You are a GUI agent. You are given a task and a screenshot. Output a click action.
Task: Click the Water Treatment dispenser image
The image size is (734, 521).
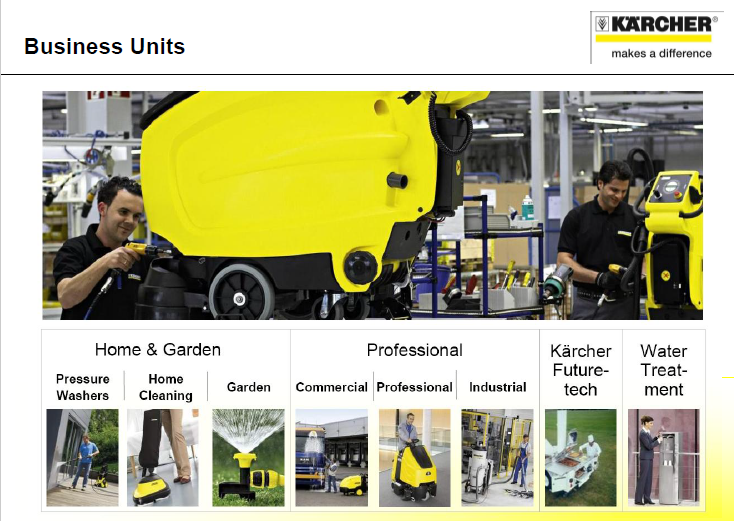click(663, 457)
